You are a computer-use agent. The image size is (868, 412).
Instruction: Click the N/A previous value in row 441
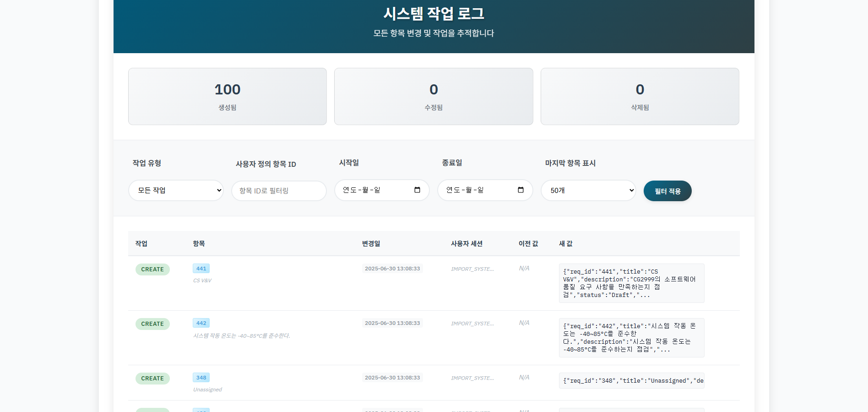pos(524,268)
